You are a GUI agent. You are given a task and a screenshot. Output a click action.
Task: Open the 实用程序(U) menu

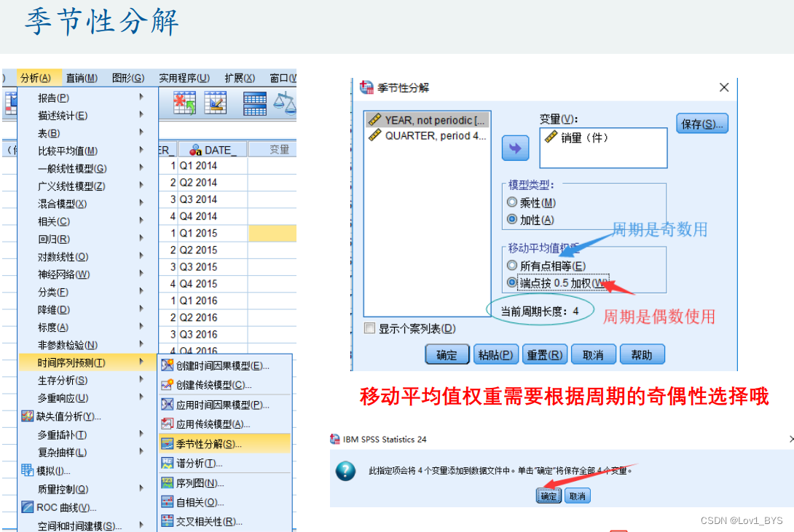184,78
